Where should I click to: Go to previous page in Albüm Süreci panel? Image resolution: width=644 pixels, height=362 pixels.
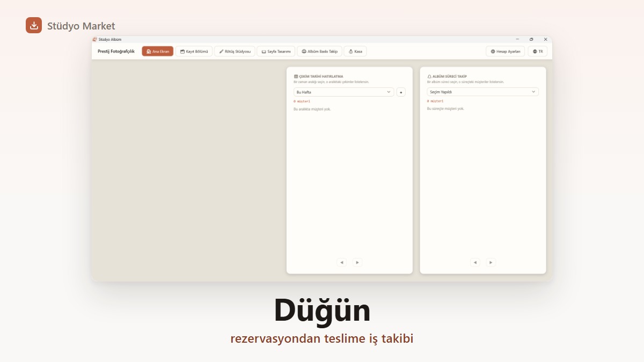pos(475,262)
